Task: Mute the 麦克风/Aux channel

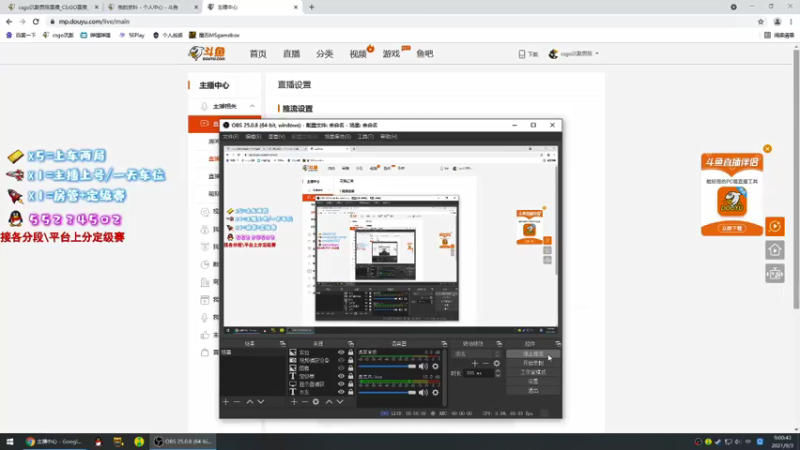Action: [x=423, y=392]
